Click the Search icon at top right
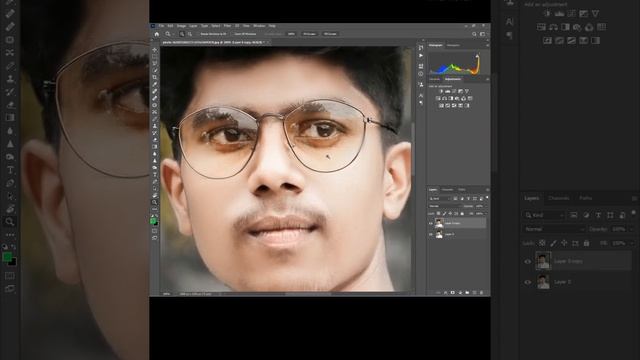The height and width of the screenshot is (360, 640). (474, 34)
